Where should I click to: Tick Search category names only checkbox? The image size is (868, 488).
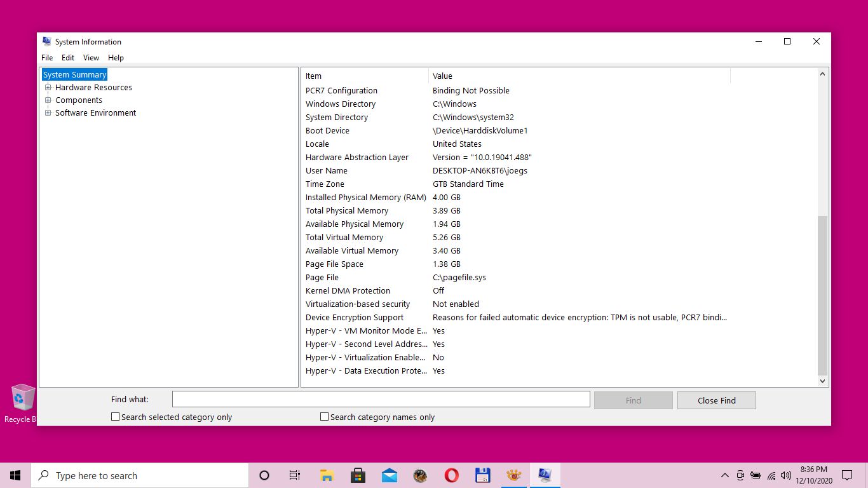325,417
